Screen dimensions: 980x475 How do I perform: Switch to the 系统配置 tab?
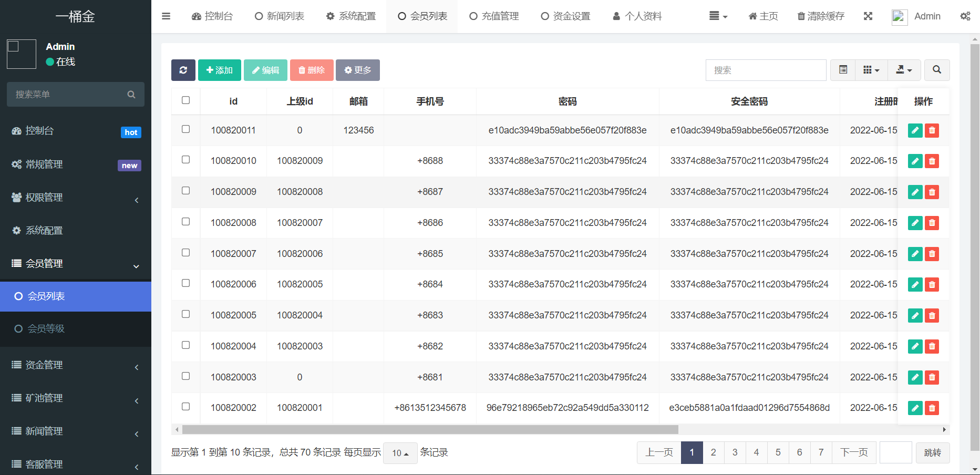(351, 16)
